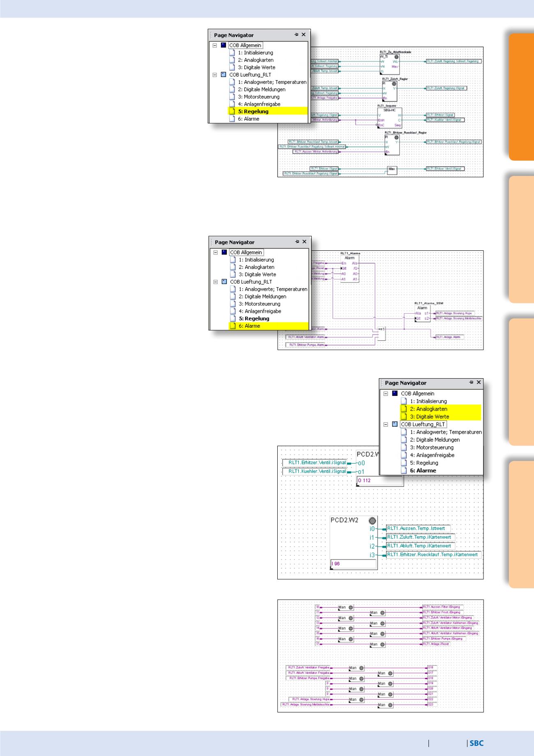Click page icon of highlighted 3: Digitale Werte
The width and height of the screenshot is (534, 756).
pyautogui.click(x=404, y=416)
